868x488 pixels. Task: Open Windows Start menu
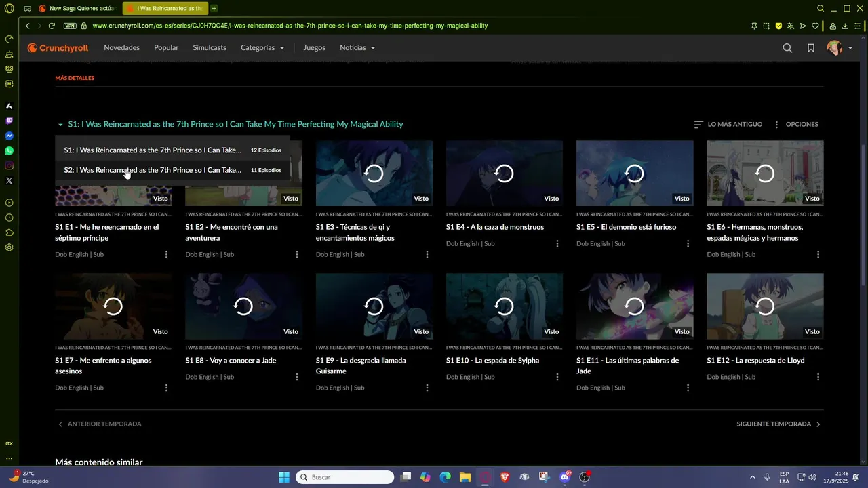tap(283, 477)
